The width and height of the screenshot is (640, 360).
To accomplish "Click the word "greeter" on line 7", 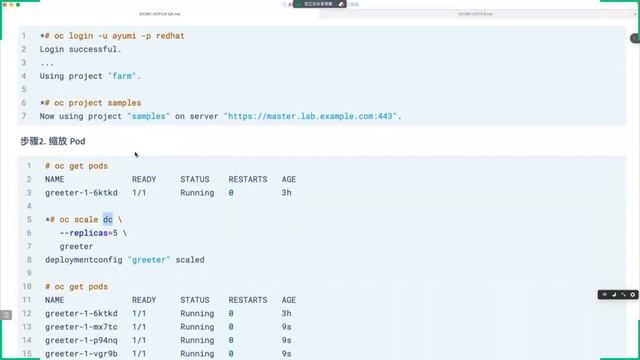I will (x=76, y=247).
